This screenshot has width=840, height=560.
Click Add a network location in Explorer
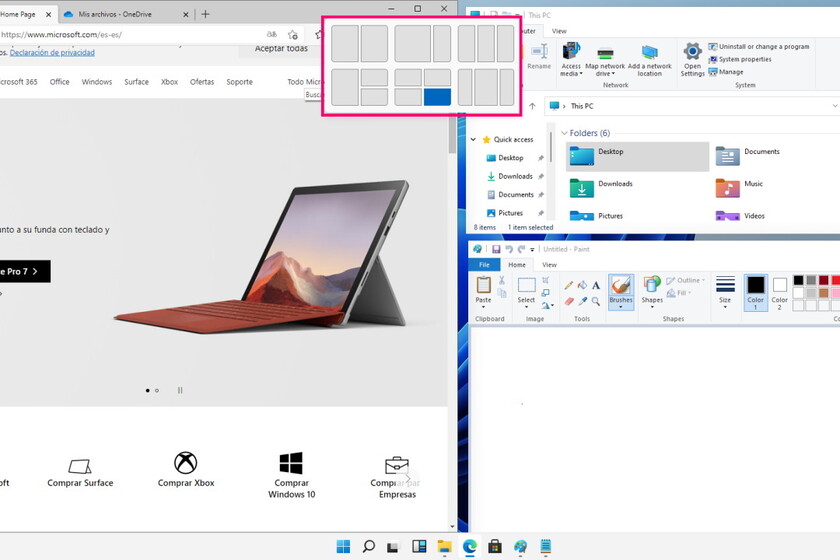[x=649, y=59]
